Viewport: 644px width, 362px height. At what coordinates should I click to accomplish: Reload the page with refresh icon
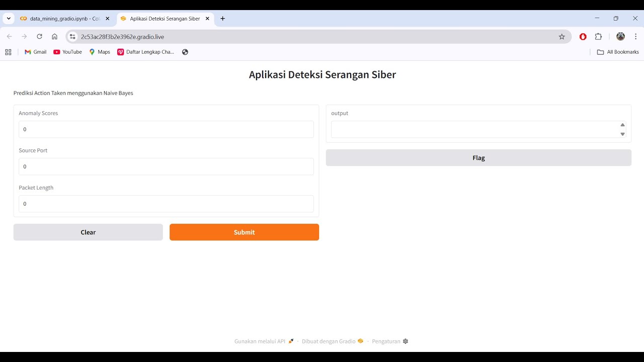point(39,37)
